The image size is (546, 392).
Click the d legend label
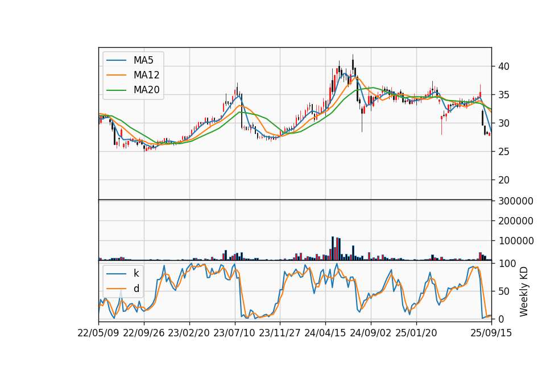point(136,289)
